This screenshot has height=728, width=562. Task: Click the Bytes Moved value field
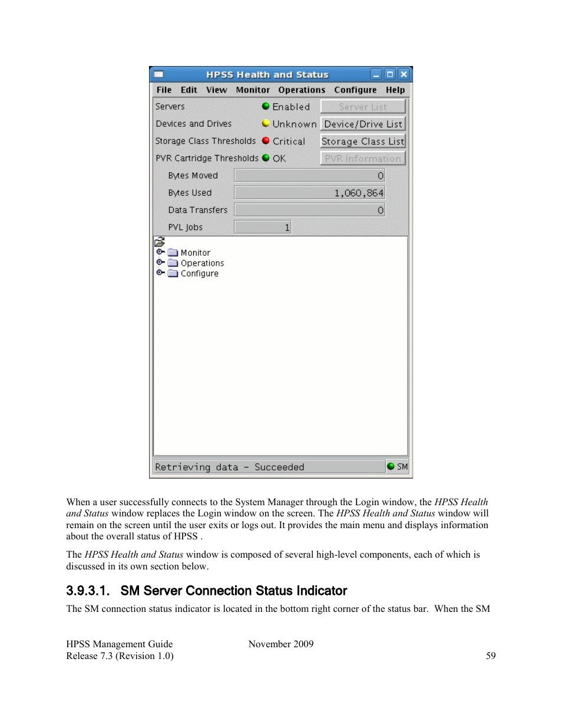[x=310, y=175]
